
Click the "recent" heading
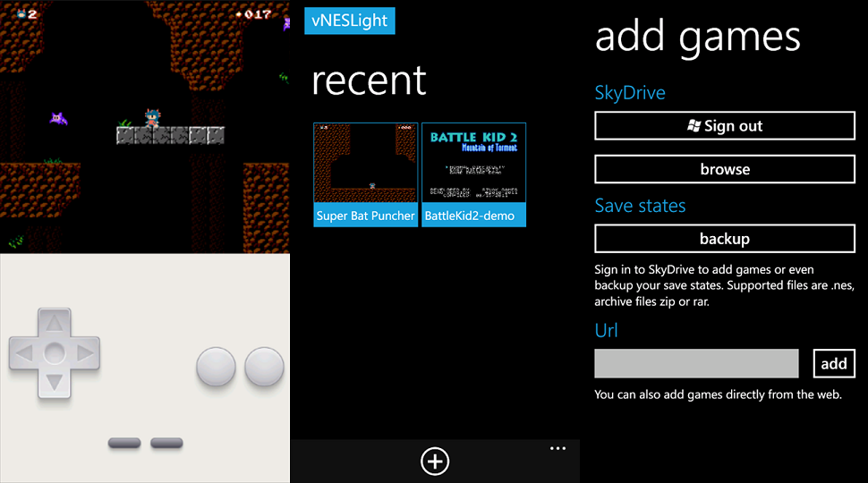[x=369, y=80]
